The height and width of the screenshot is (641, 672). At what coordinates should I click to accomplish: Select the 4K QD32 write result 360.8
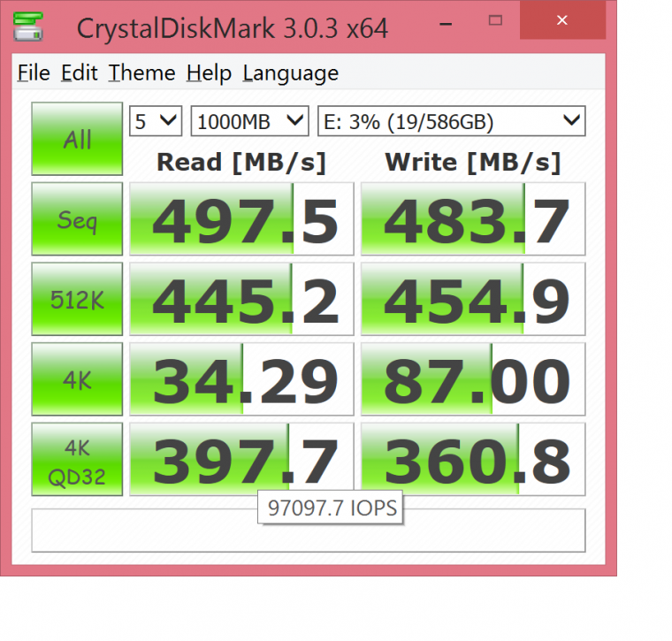473,460
